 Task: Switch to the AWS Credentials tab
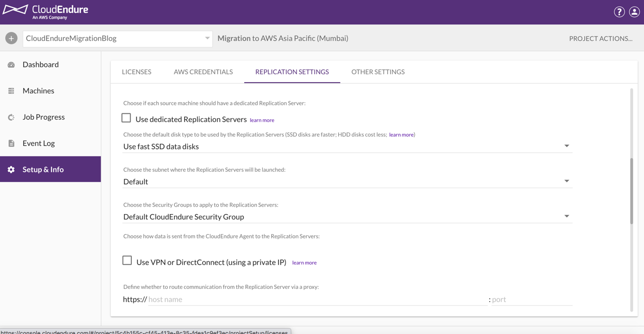click(x=203, y=72)
